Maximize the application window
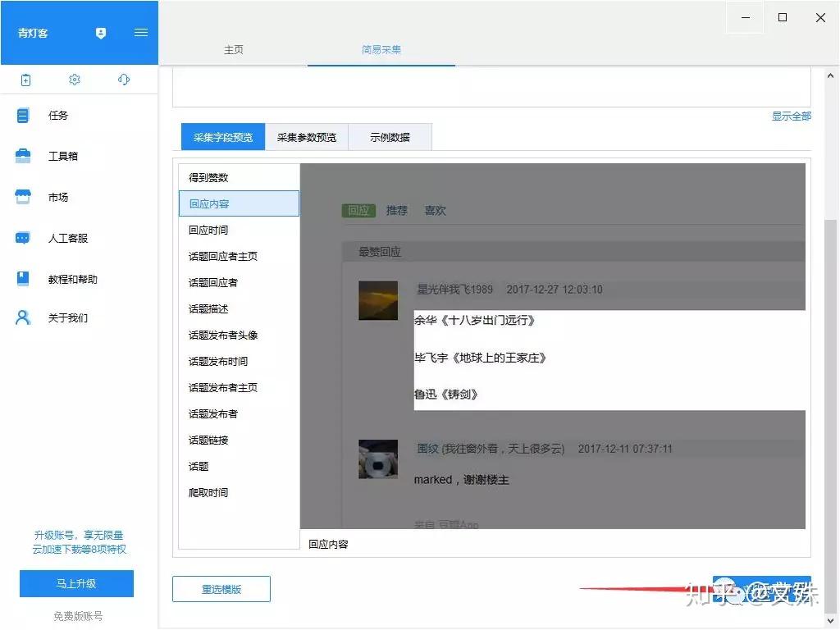Image resolution: width=840 pixels, height=630 pixels. coord(782,18)
